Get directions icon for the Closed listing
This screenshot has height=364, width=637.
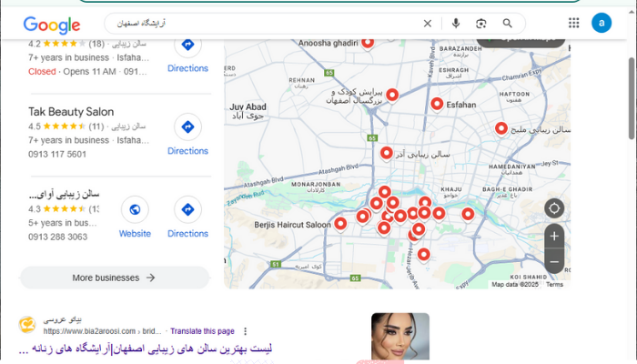187,45
